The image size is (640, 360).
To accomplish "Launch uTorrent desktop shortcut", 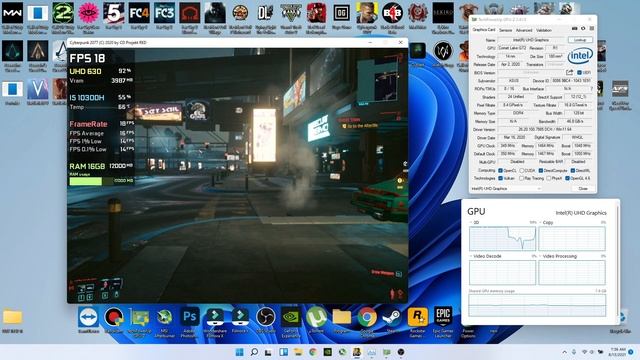I will (x=316, y=318).
